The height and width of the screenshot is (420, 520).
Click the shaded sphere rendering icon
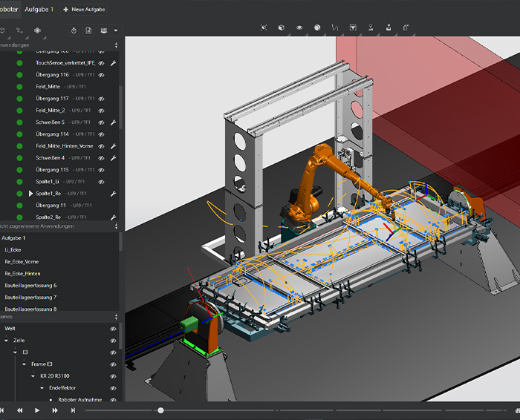(x=317, y=27)
